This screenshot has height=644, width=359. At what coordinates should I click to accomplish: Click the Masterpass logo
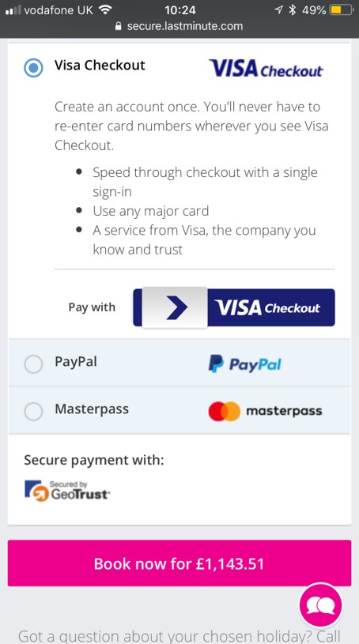pos(265,411)
